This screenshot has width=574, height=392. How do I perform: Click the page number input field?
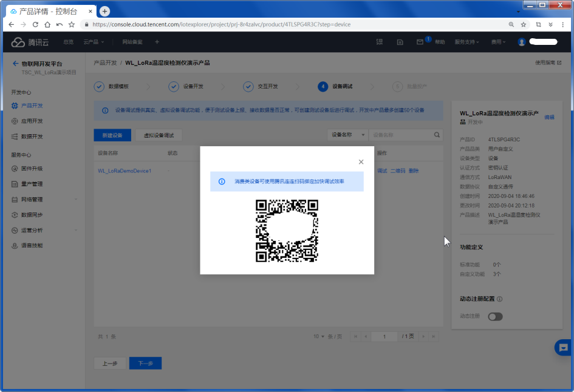click(384, 336)
